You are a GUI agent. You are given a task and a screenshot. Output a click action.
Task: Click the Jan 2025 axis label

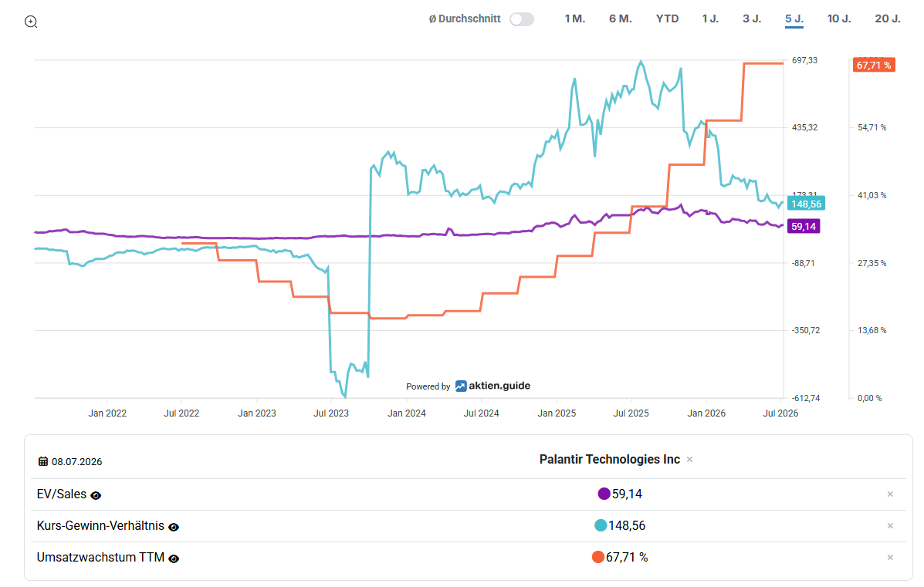[x=557, y=413]
